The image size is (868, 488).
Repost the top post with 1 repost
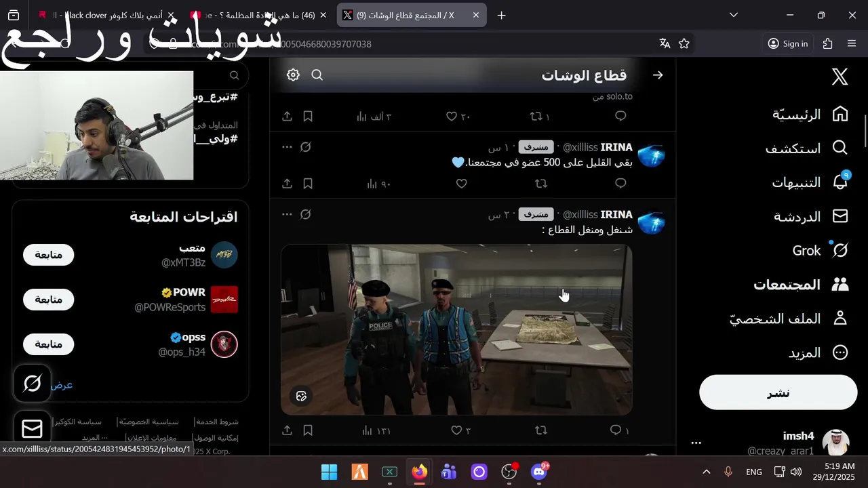[540, 117]
